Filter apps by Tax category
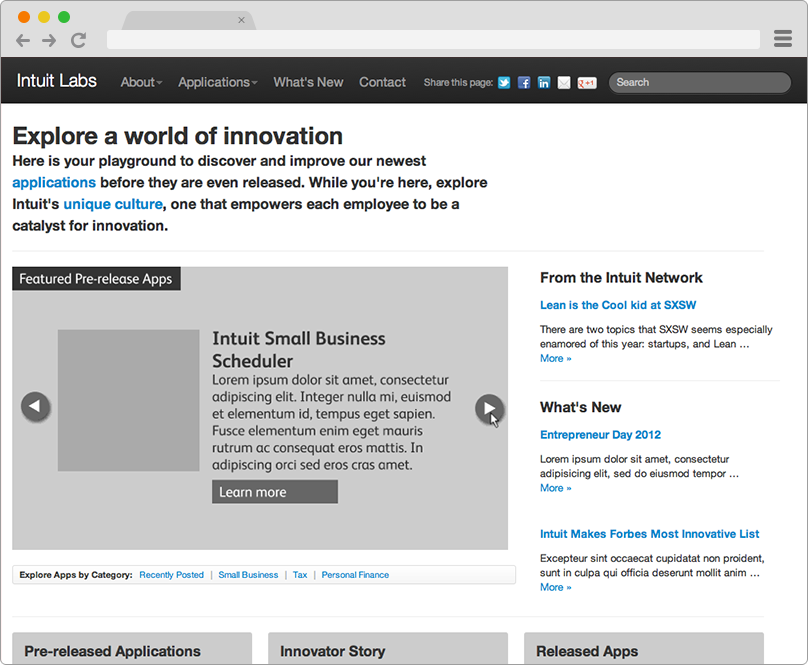Image resolution: width=809 pixels, height=665 pixels. click(x=300, y=575)
